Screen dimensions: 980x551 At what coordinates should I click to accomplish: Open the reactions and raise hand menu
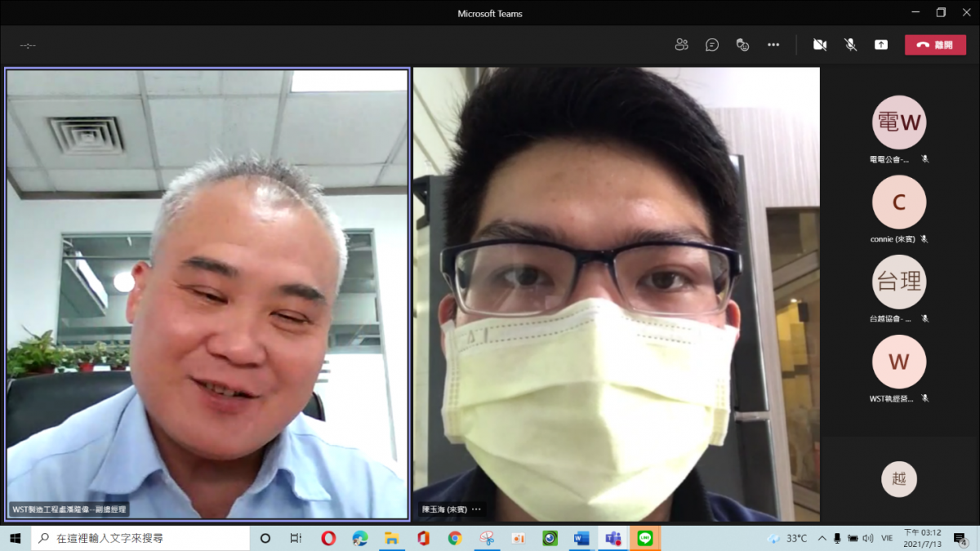coord(742,45)
